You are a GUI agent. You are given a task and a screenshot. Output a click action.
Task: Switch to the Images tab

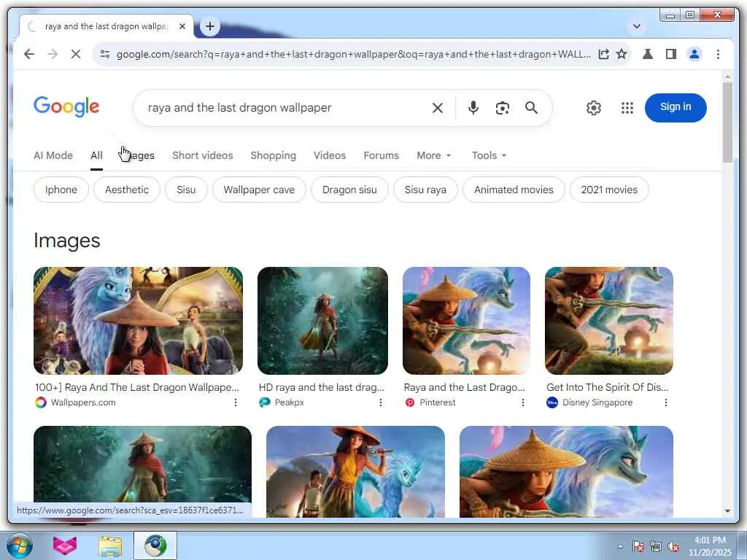(x=137, y=155)
